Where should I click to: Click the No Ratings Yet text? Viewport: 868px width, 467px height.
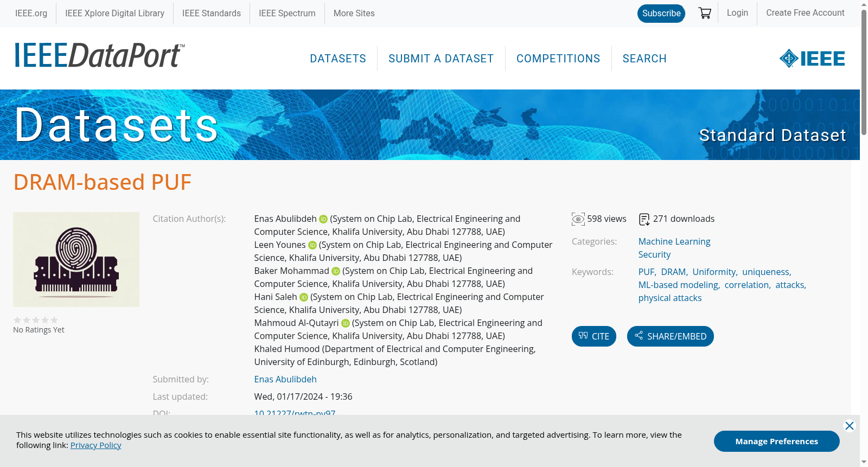click(39, 330)
